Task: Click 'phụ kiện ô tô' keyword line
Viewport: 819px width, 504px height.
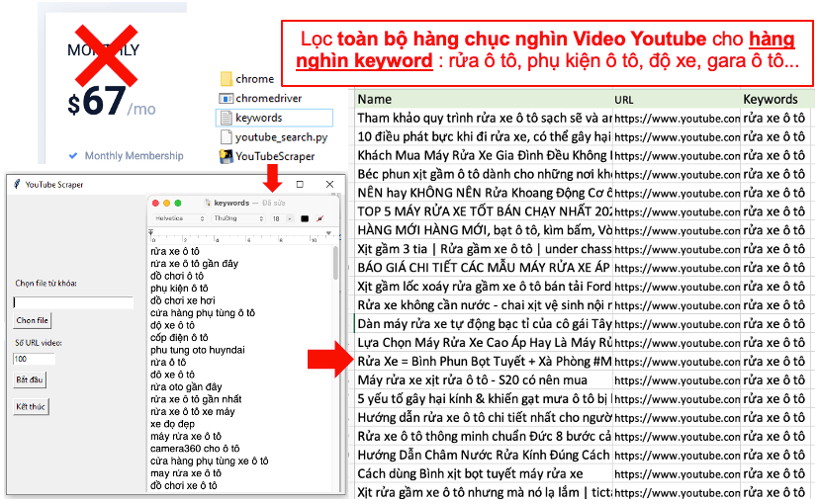Action: pyautogui.click(x=179, y=288)
